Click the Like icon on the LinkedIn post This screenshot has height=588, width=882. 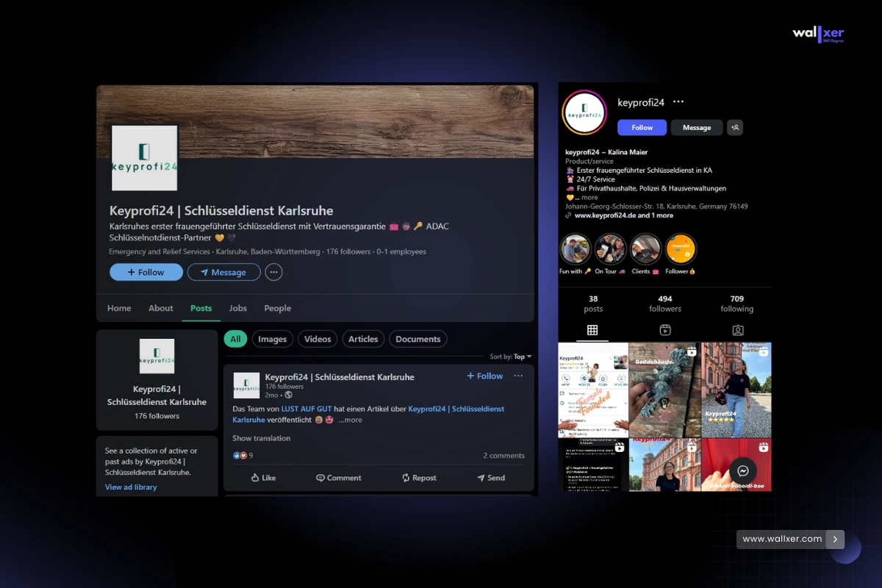[x=256, y=478]
